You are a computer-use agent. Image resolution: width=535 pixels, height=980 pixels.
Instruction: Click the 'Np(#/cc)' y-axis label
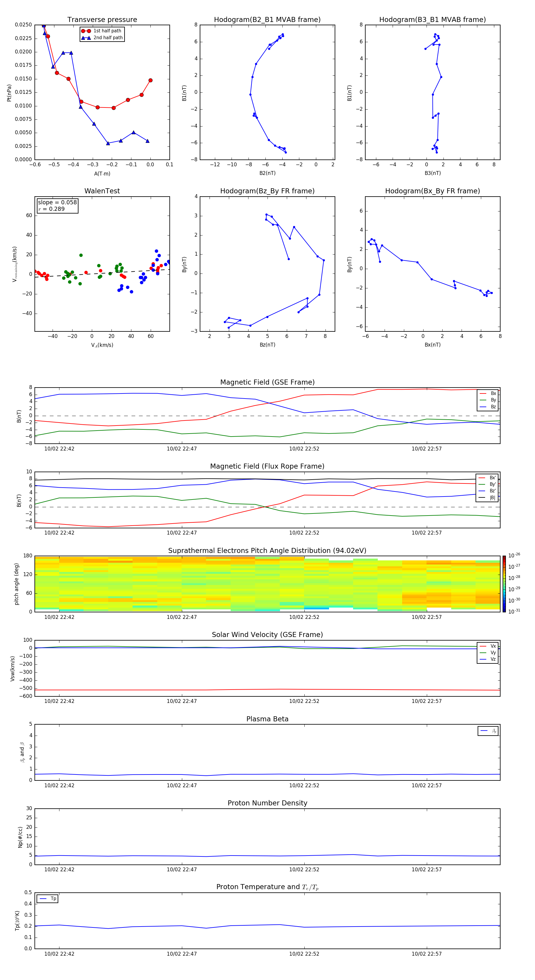pos(20,837)
